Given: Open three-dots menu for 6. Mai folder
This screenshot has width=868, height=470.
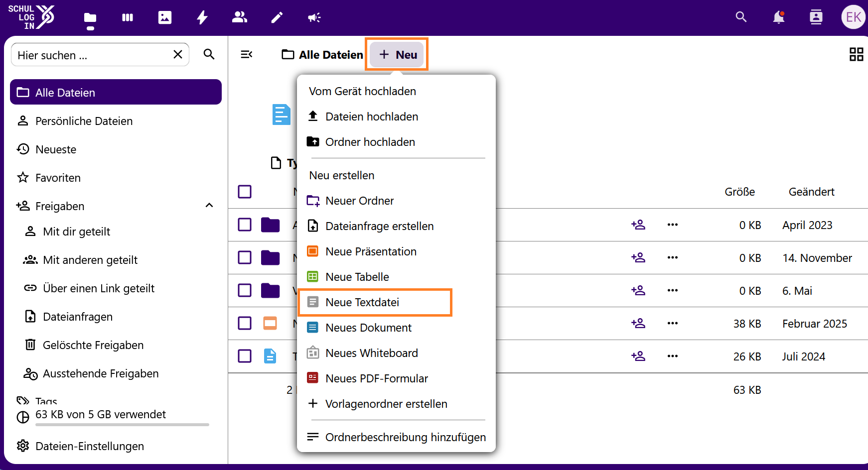Looking at the screenshot, I should (x=672, y=290).
